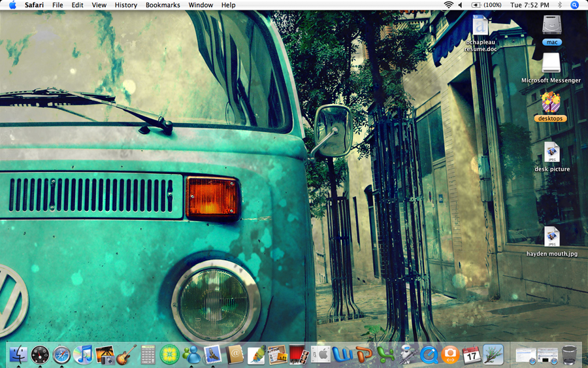Launch QuickTime Player from the Dock
Screen dimensions: 588x368
429,354
